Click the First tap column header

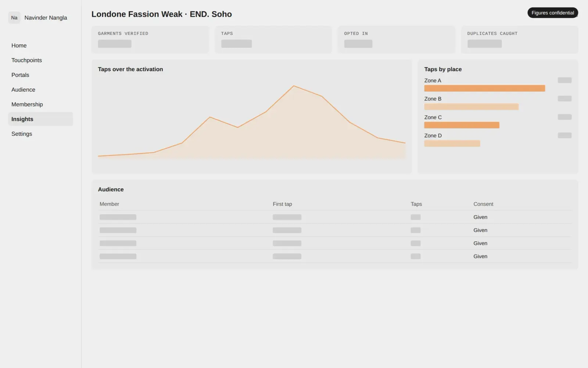pyautogui.click(x=282, y=204)
